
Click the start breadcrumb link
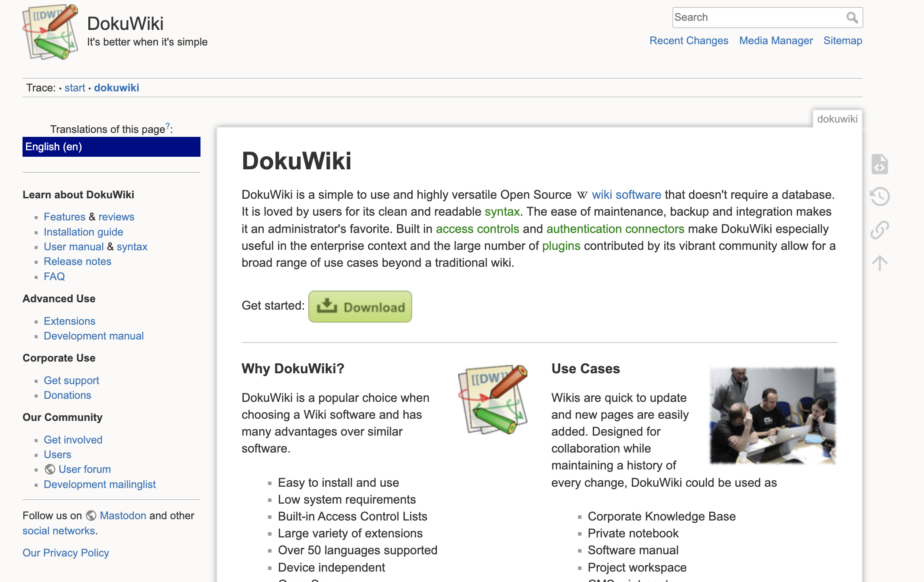[x=75, y=88]
